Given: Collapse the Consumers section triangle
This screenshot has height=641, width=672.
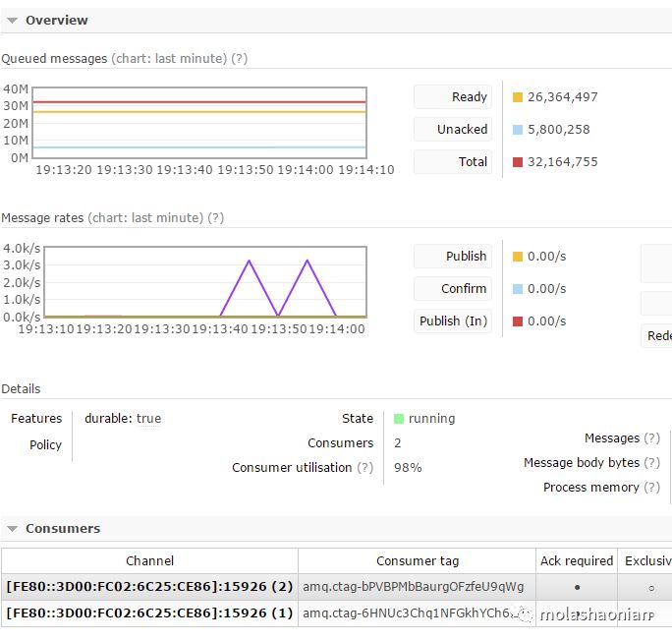Looking at the screenshot, I should pos(12,529).
